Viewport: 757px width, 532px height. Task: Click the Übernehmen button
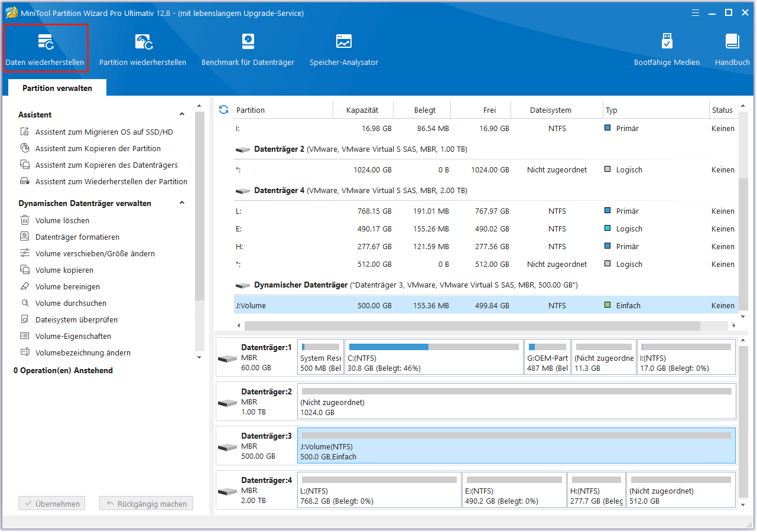(x=52, y=504)
